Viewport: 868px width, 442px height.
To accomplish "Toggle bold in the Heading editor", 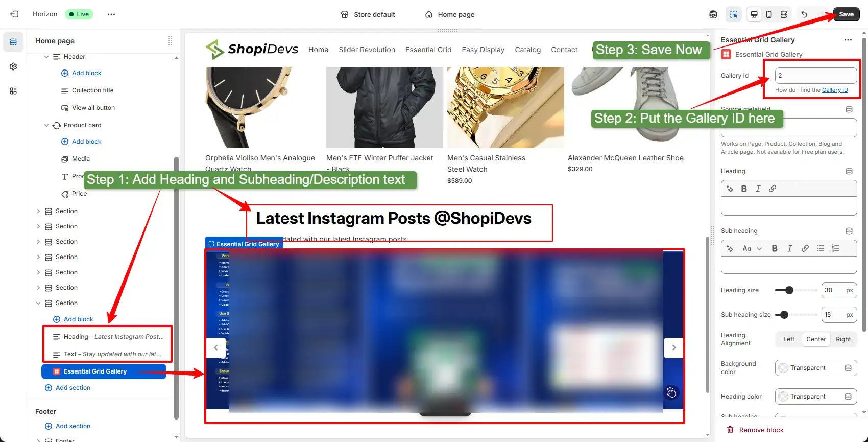I will coord(744,189).
